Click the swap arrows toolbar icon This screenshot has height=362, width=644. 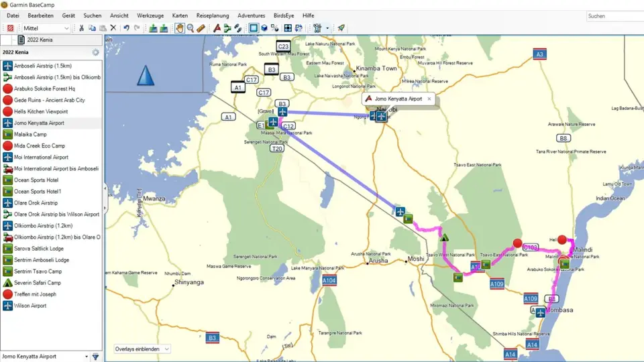point(299,28)
